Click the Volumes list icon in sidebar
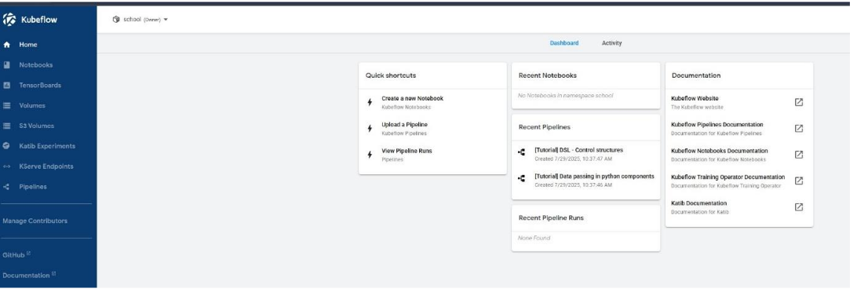This screenshot has height=296, width=868. [6, 105]
